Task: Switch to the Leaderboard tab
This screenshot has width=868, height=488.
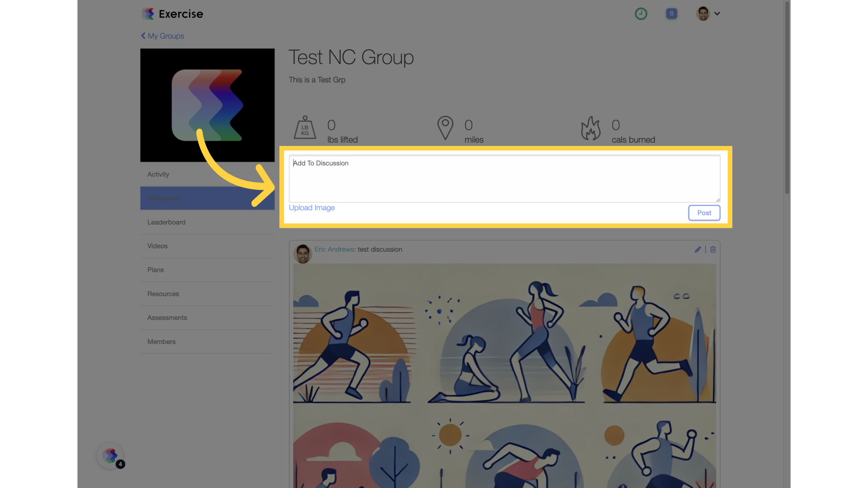Action: click(x=208, y=222)
